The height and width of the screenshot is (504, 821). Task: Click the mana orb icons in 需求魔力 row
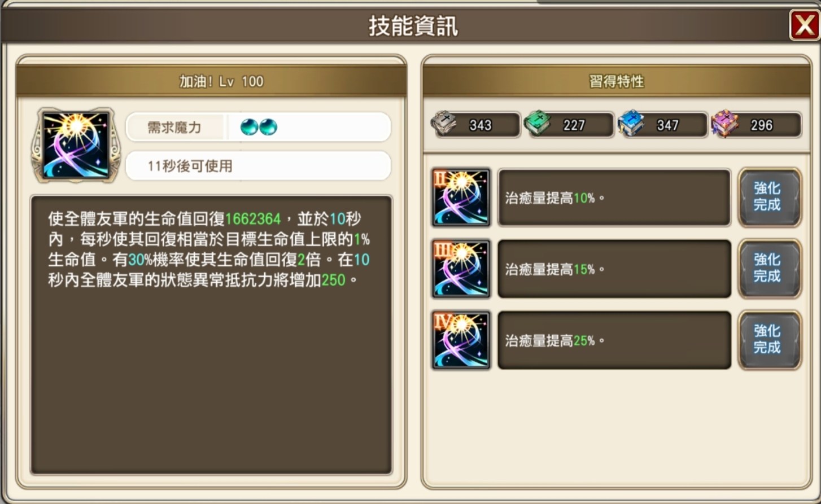pos(259,127)
